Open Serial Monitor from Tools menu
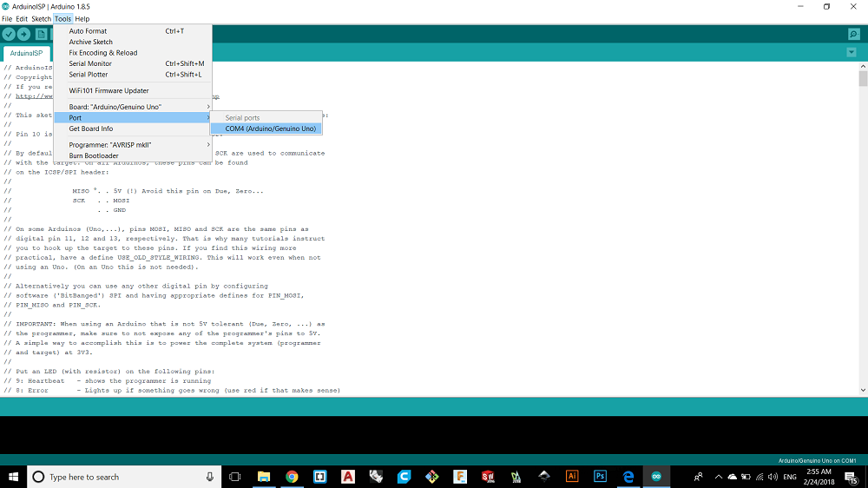868x488 pixels. coord(132,63)
